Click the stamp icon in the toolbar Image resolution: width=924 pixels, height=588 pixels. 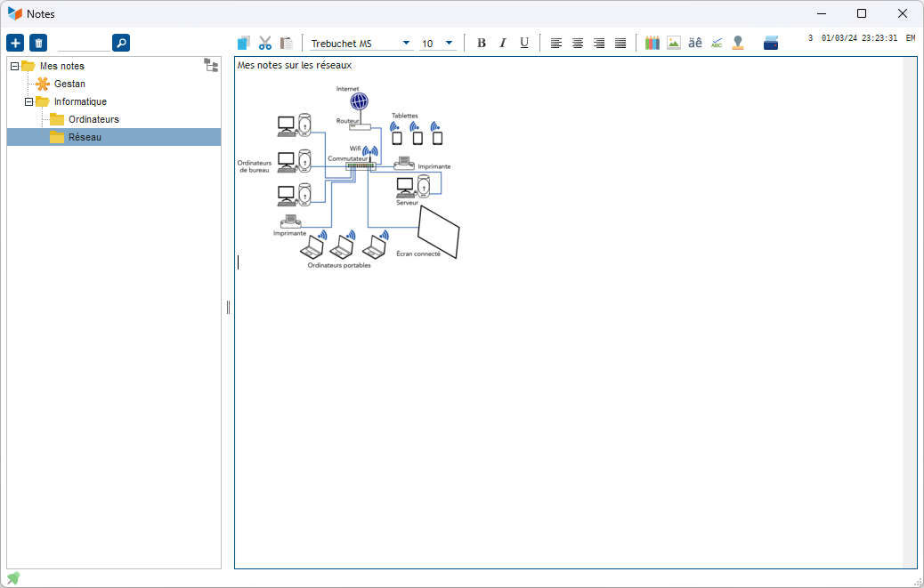[738, 43]
